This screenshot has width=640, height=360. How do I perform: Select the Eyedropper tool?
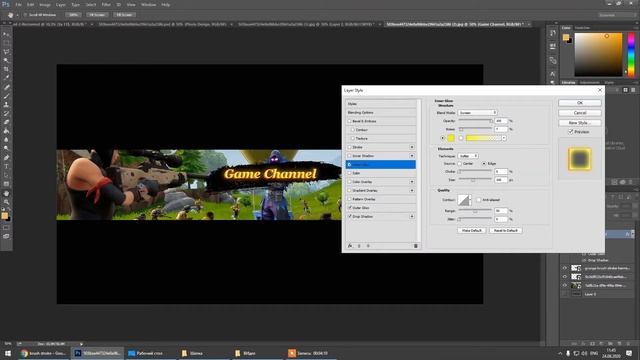6,78
